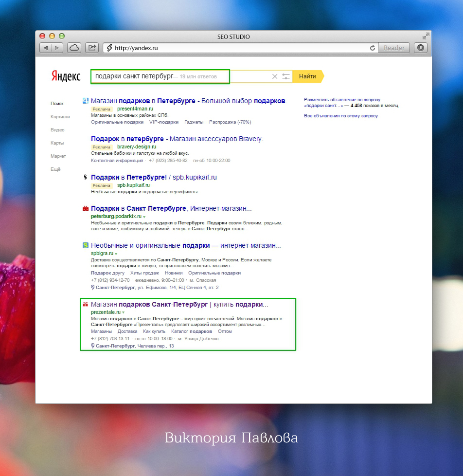Image resolution: width=463 pixels, height=476 pixels.
Task: Switch to Карты search tab
Action: pos(57,143)
